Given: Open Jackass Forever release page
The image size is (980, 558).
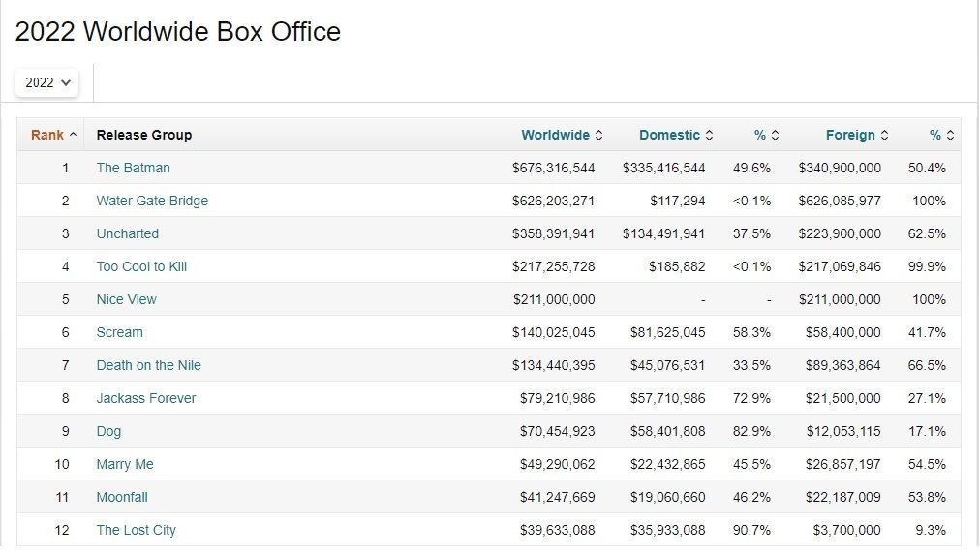Looking at the screenshot, I should 145,398.
